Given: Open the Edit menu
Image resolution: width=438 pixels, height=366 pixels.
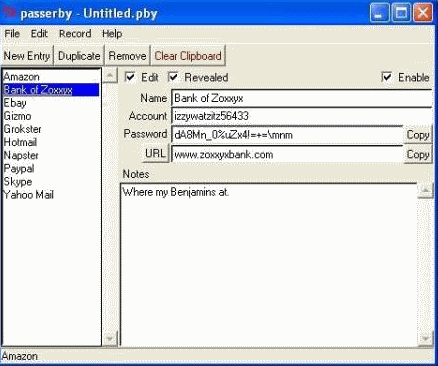Looking at the screenshot, I should point(39,34).
